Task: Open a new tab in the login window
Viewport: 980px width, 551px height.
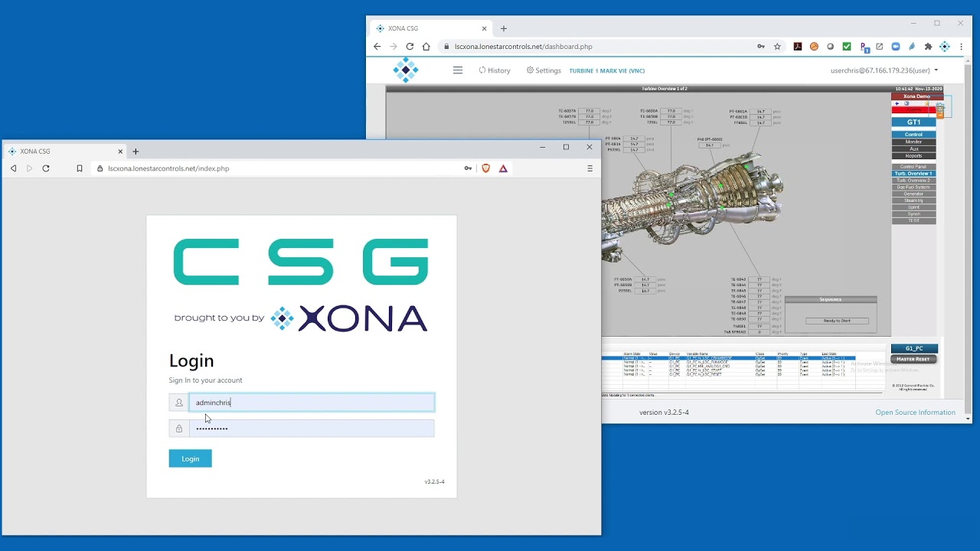Action: point(136,152)
